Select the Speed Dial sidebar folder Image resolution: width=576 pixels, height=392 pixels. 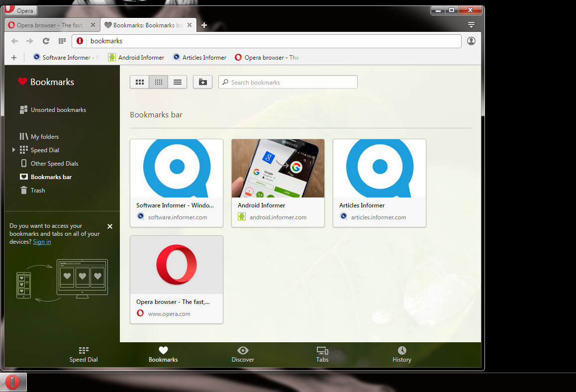coord(39,150)
